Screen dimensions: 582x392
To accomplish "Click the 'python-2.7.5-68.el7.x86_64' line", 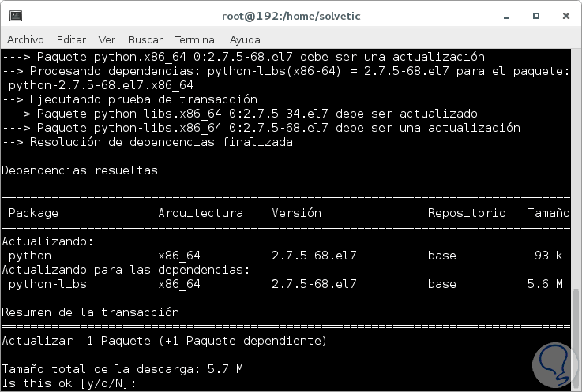I will (x=100, y=85).
